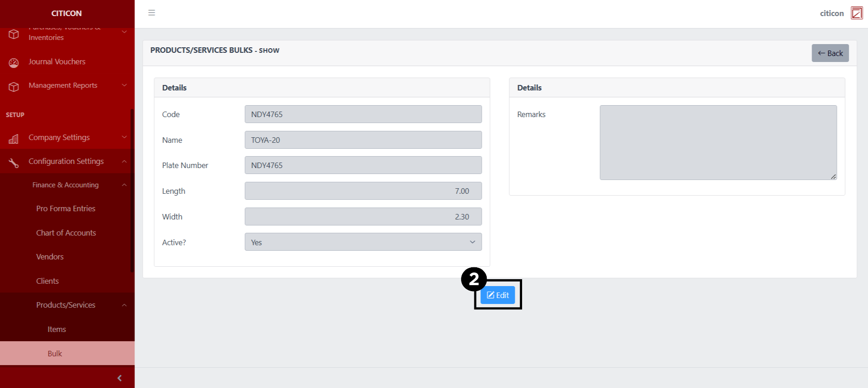Click the Name field TOYA-20
This screenshot has width=868, height=388.
(363, 140)
